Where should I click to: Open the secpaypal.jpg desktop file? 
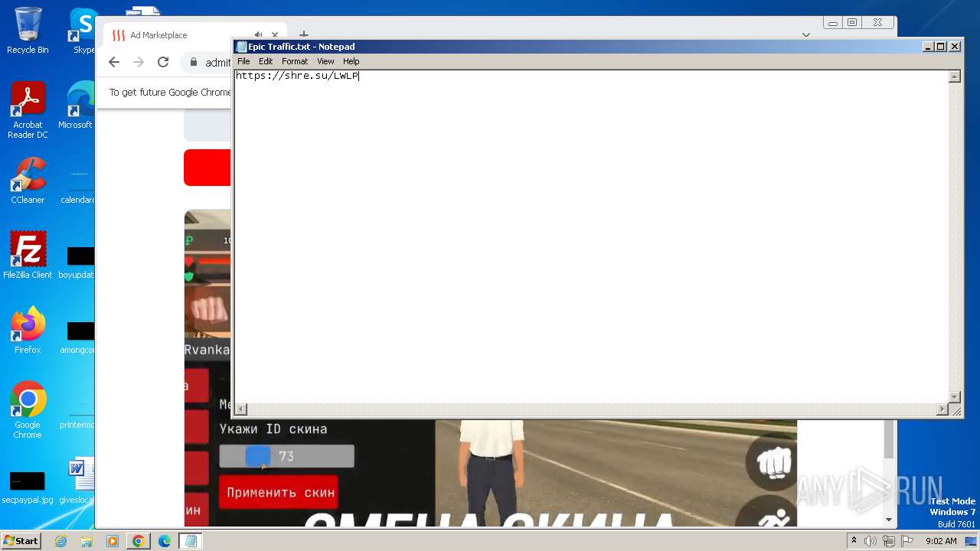point(28,488)
